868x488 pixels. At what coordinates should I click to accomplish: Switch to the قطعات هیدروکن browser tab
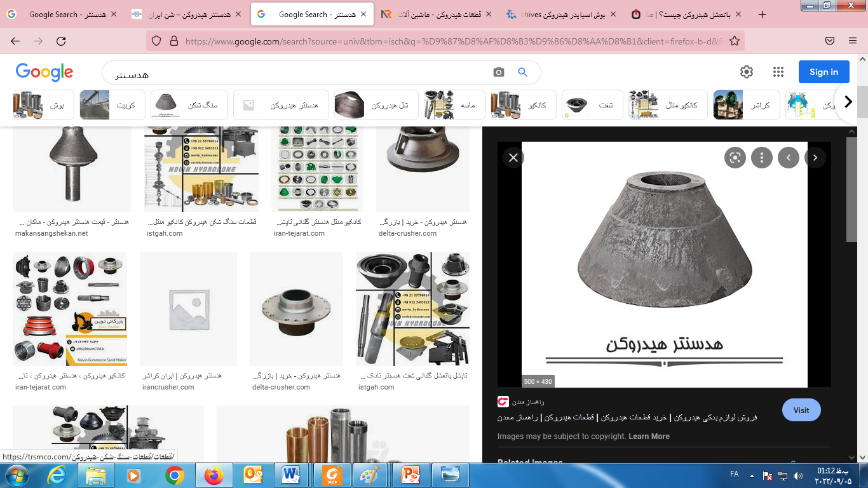tap(438, 14)
